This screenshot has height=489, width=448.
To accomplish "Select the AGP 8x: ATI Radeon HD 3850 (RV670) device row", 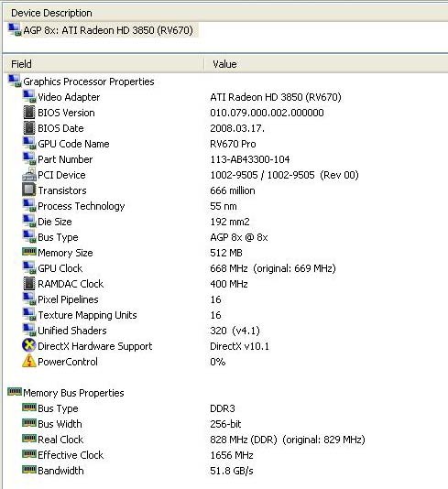I will point(103,30).
